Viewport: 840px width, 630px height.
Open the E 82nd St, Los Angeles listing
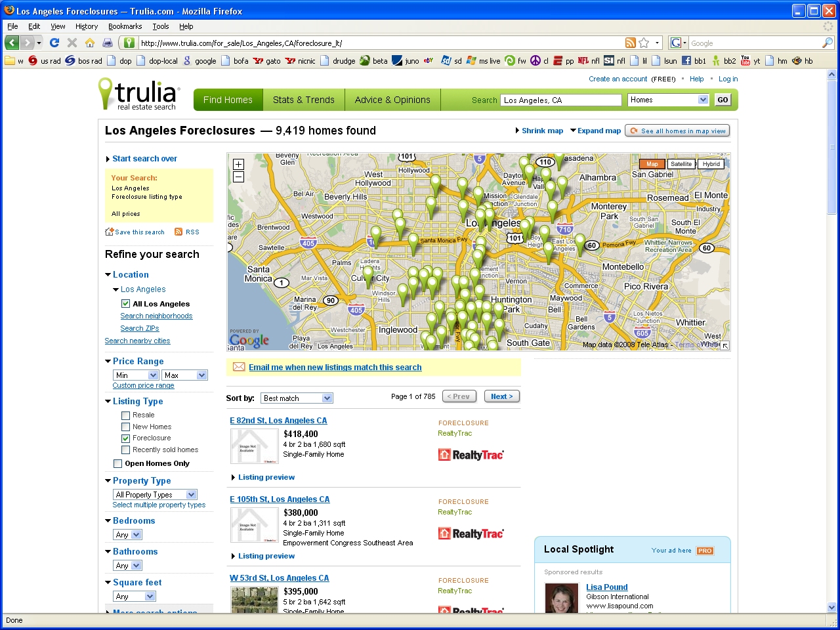tap(278, 421)
